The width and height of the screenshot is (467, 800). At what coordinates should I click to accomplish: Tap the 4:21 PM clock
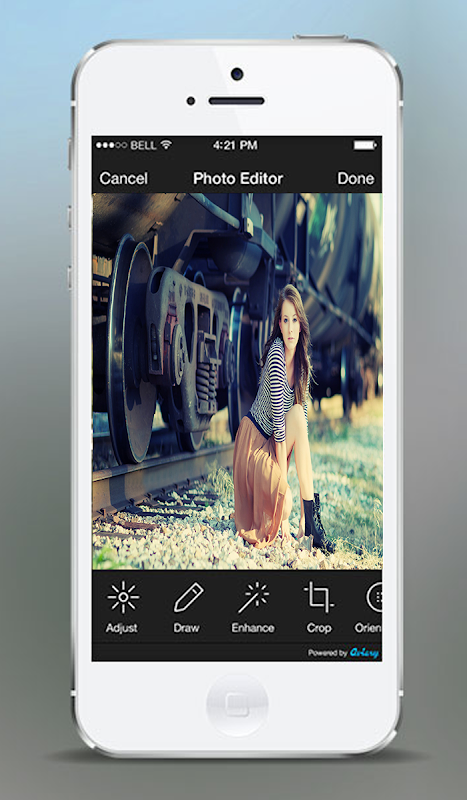pos(235,145)
